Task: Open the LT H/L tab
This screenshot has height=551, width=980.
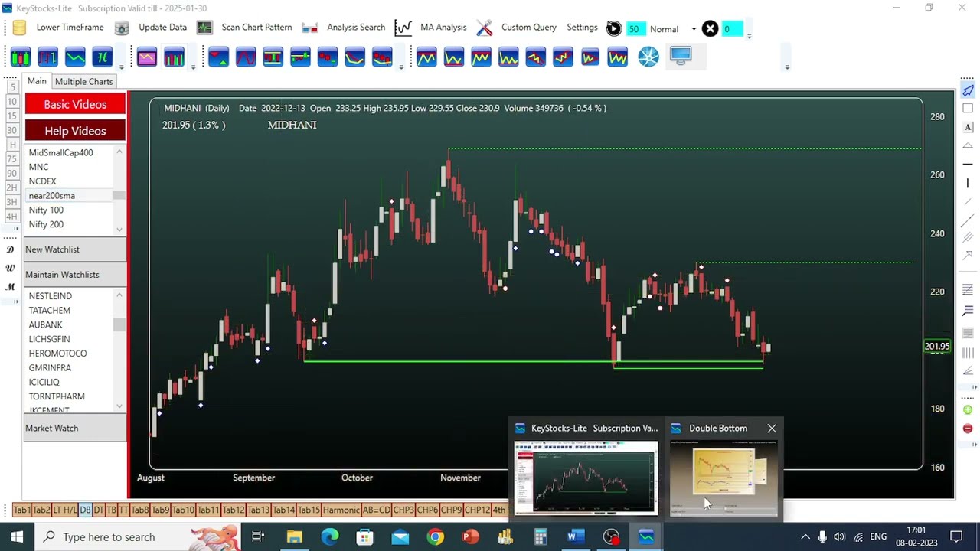Action: [x=65, y=510]
